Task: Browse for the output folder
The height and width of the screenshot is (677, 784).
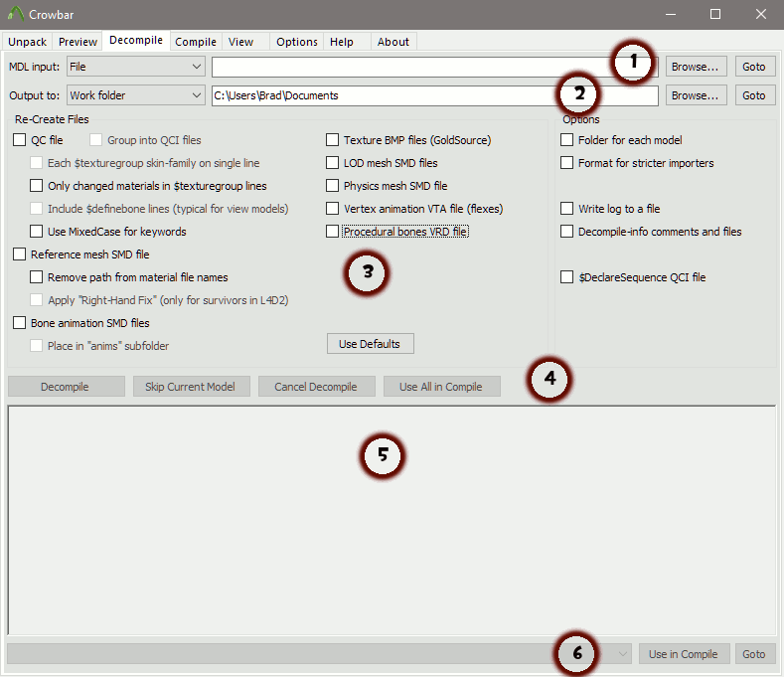Action: [x=696, y=95]
